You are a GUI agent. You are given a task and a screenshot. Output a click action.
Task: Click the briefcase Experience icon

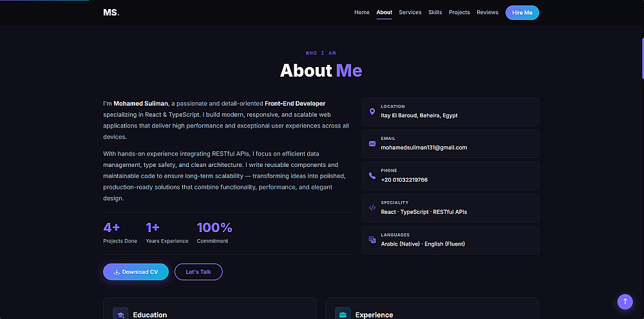point(343,314)
